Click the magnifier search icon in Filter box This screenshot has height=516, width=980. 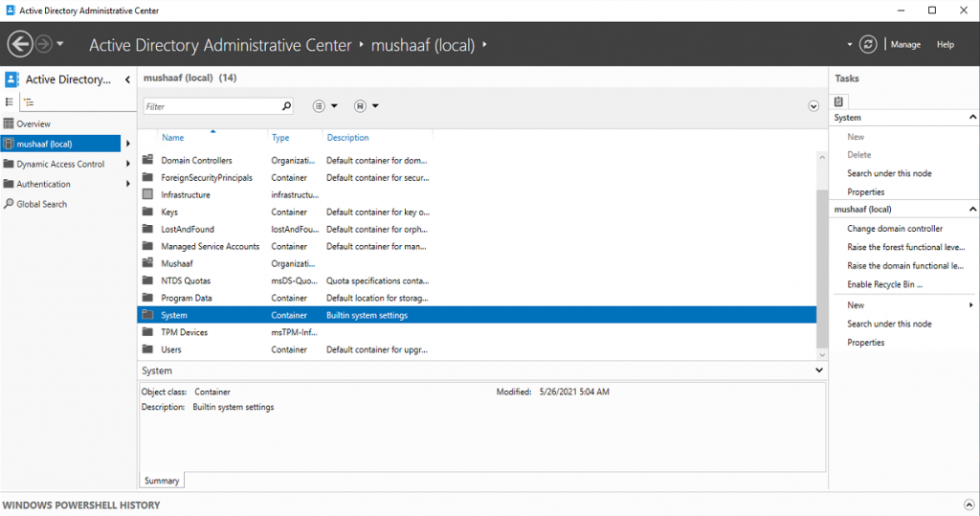click(x=286, y=106)
